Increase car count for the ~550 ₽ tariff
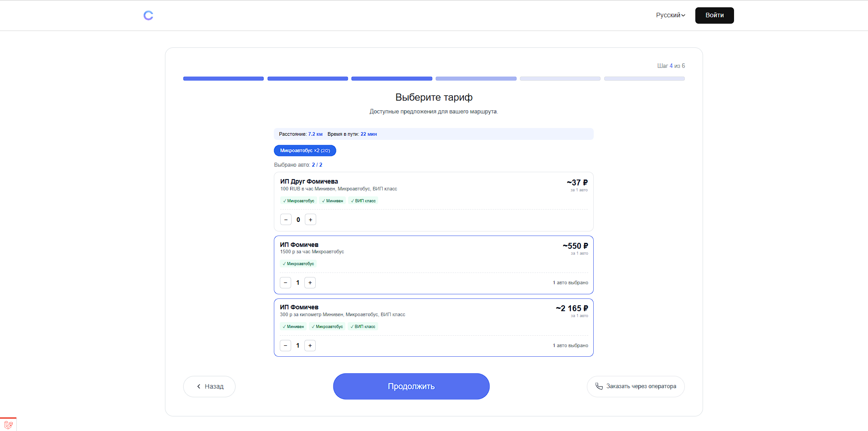 (310, 282)
